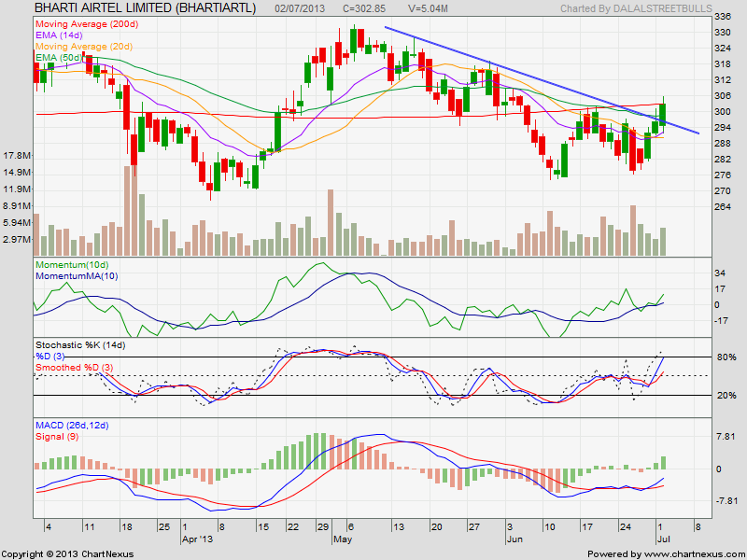Click the volume reading V=5.04M
The height and width of the screenshot is (560, 747).
pos(430,8)
